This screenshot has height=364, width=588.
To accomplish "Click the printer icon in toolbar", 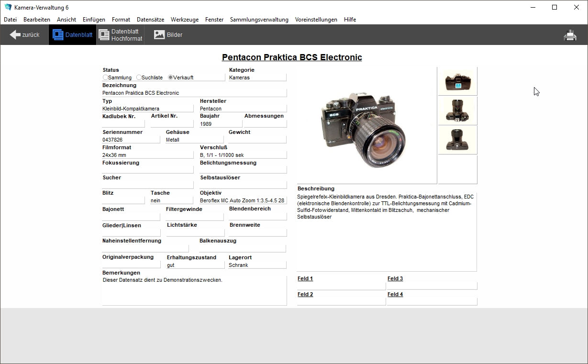I will [570, 35].
